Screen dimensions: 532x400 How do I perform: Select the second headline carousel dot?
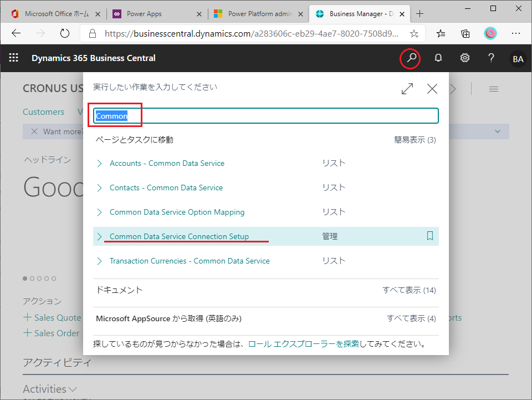(x=32, y=279)
